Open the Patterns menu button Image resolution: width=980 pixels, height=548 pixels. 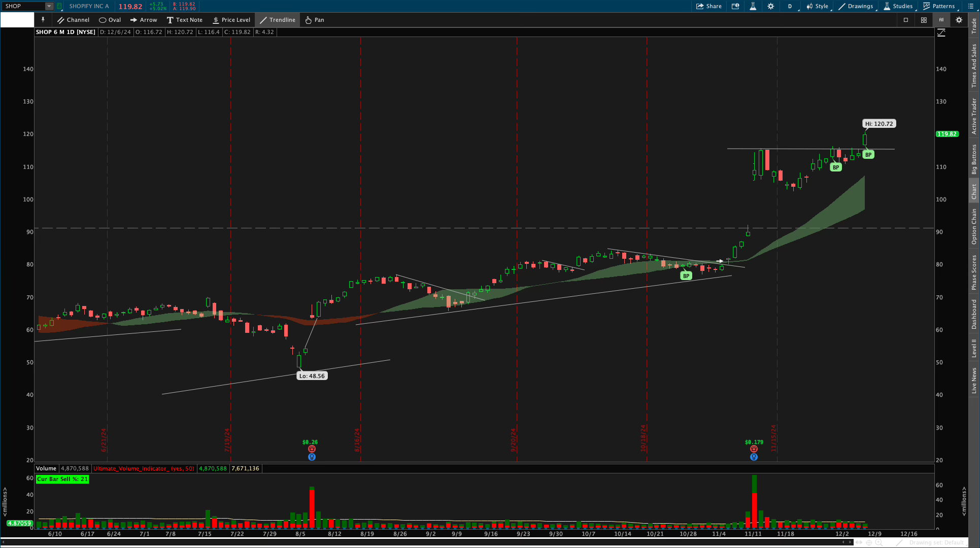point(939,6)
